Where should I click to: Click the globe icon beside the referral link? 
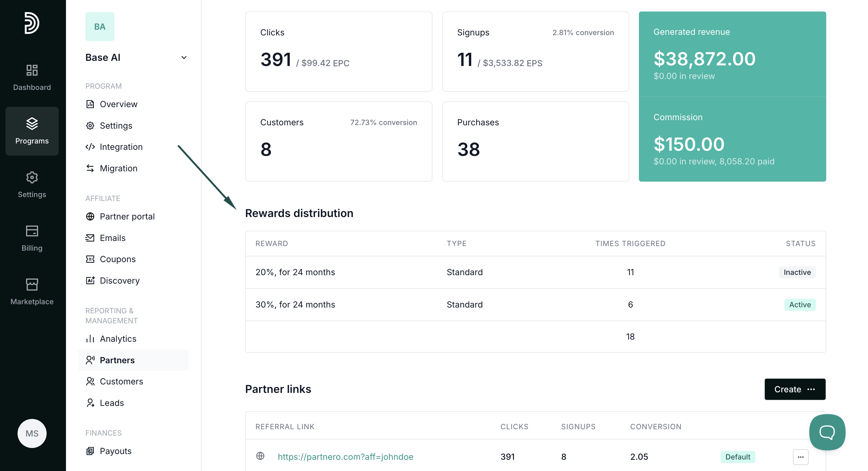click(260, 456)
